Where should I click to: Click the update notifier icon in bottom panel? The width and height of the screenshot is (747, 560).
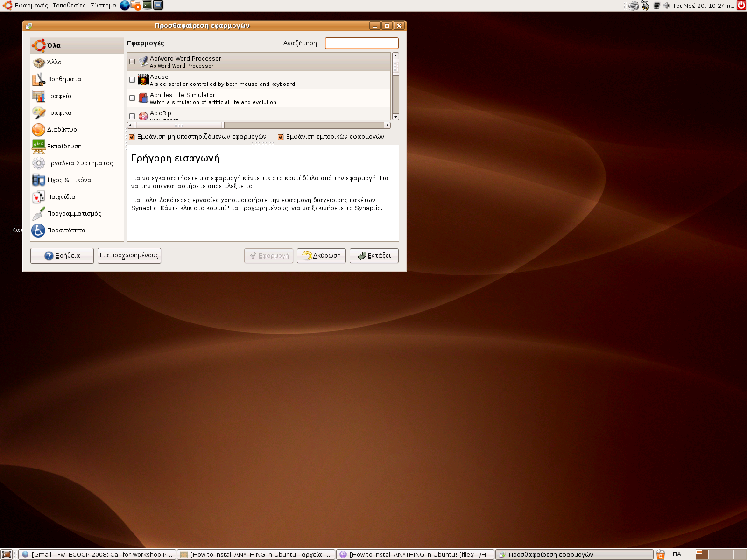(661, 554)
